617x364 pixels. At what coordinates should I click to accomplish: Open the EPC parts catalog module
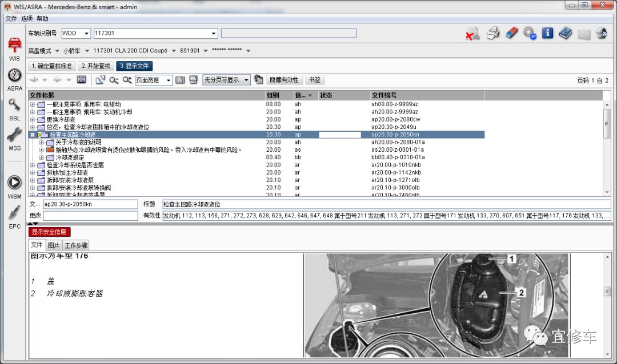click(x=14, y=217)
